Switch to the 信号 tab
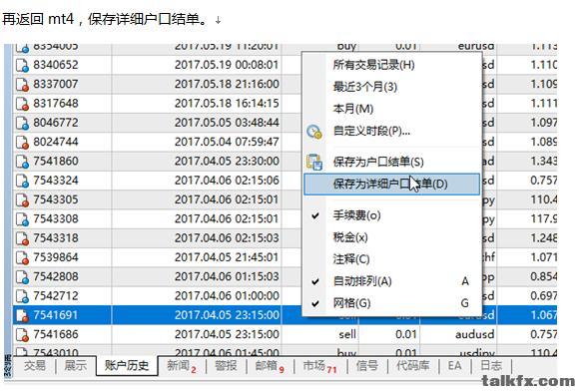Viewport: 580px width, 392px height. (367, 366)
